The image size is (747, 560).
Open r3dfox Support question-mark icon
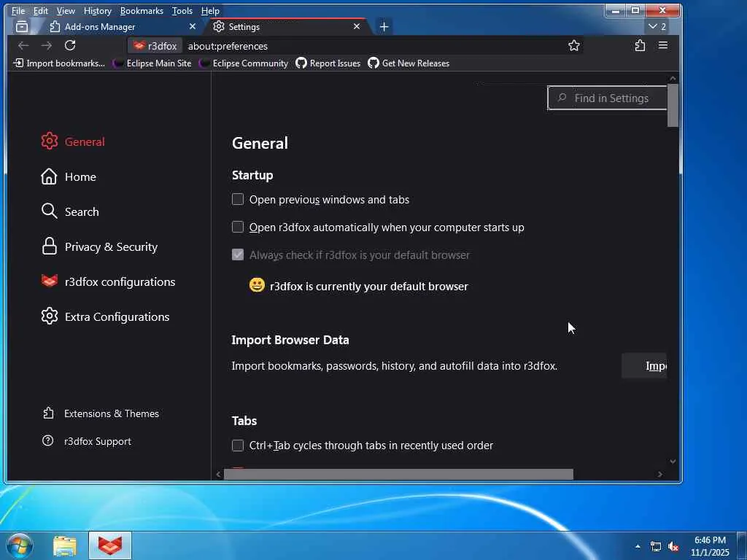47,441
